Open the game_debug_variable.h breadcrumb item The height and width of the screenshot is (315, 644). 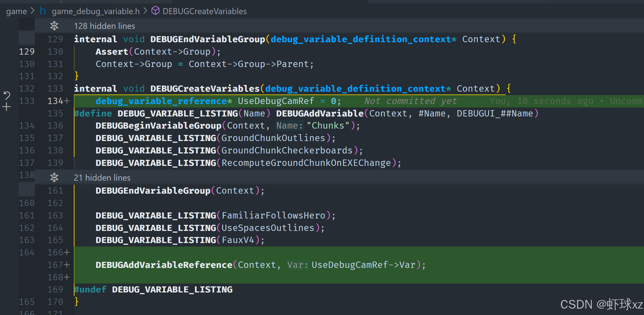(96, 11)
